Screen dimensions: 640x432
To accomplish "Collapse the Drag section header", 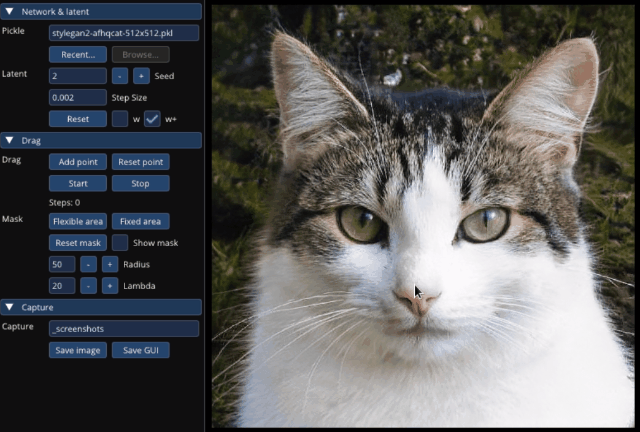I will (9, 140).
